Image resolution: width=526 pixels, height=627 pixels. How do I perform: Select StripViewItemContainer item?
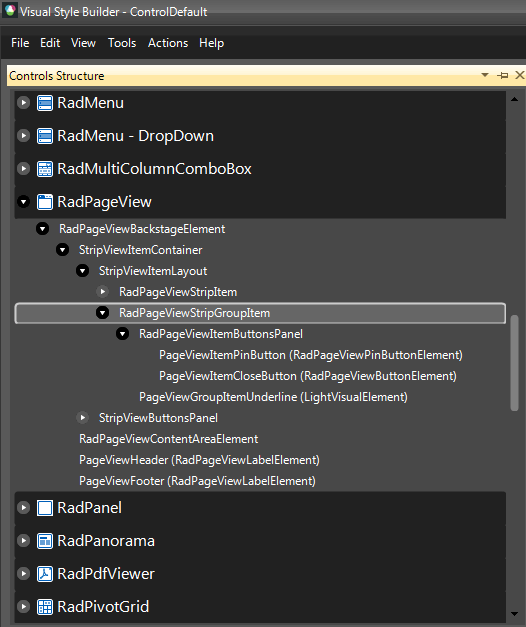[140, 250]
